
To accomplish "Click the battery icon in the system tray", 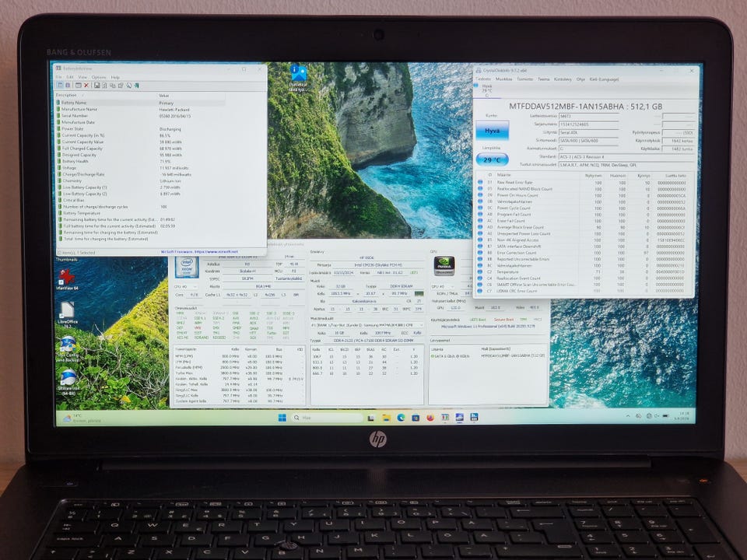I will pyautogui.click(x=665, y=416).
